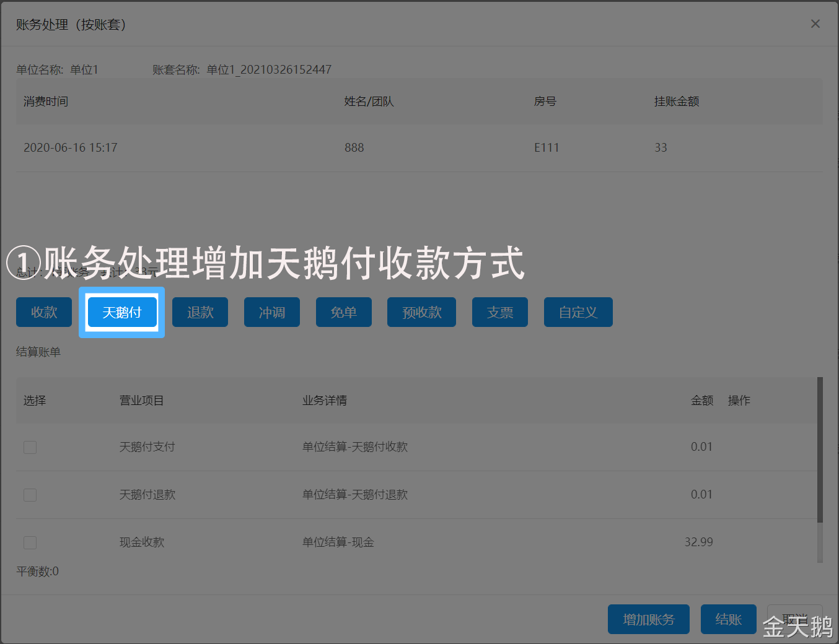839x644 pixels.
Task: Click the 挂账金额 column header
Action: 677,102
